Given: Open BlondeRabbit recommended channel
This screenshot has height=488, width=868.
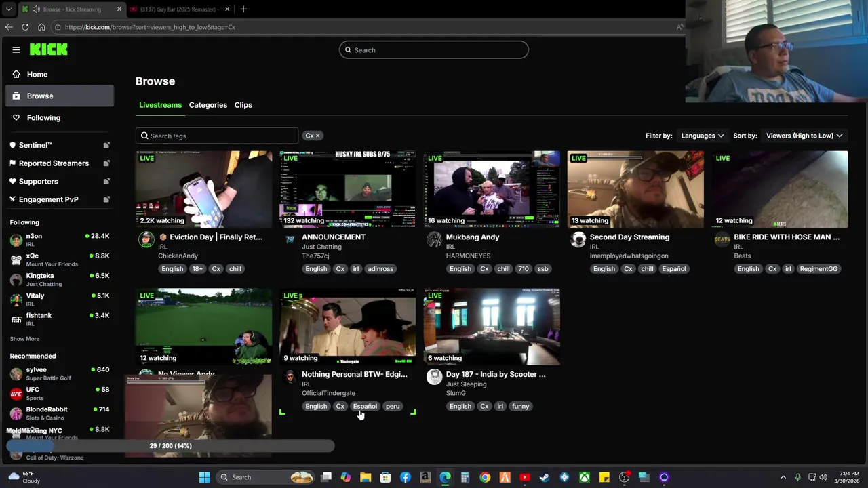Looking at the screenshot, I should pyautogui.click(x=60, y=413).
